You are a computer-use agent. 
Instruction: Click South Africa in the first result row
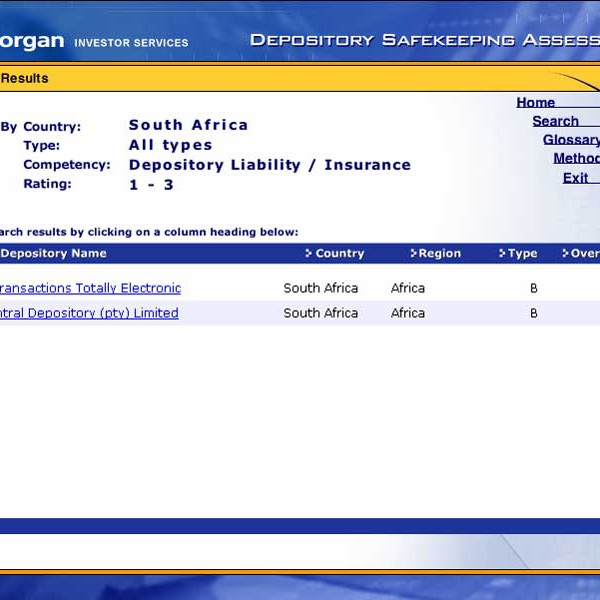[320, 288]
